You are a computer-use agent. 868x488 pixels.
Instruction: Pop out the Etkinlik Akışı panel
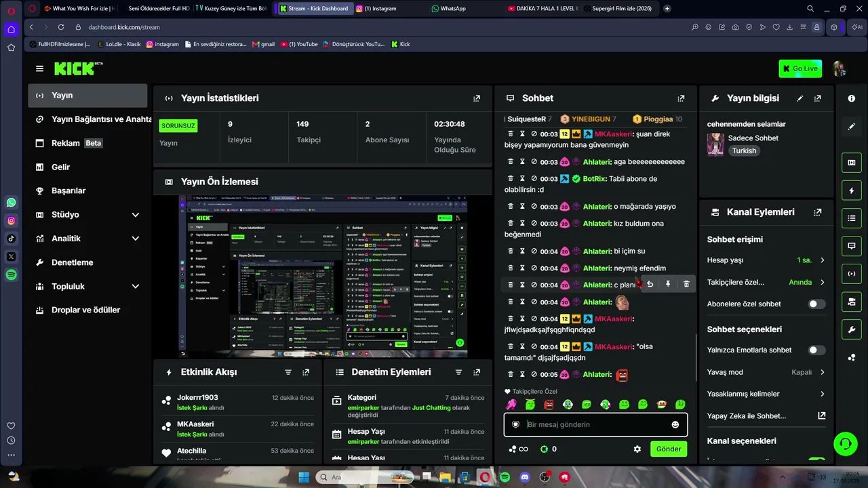coord(306,372)
